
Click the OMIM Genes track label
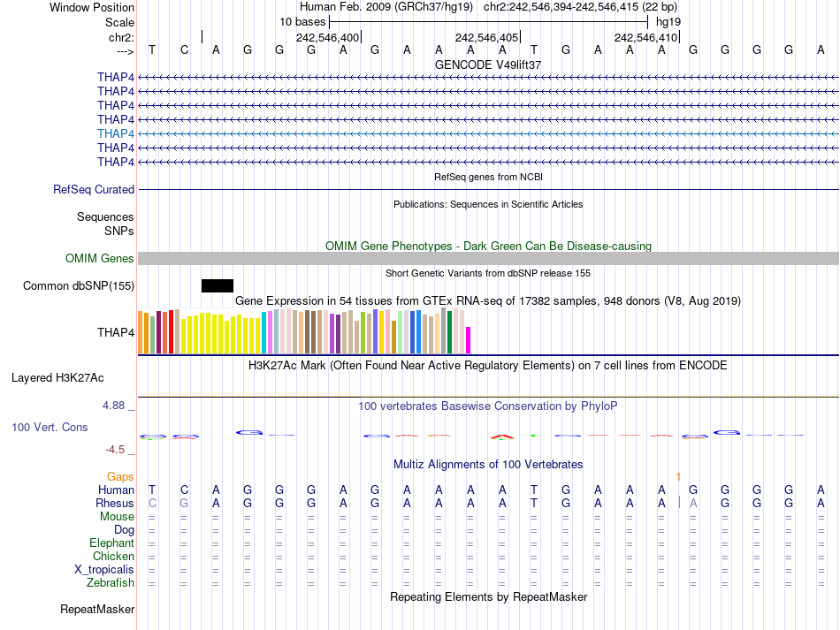click(x=100, y=259)
